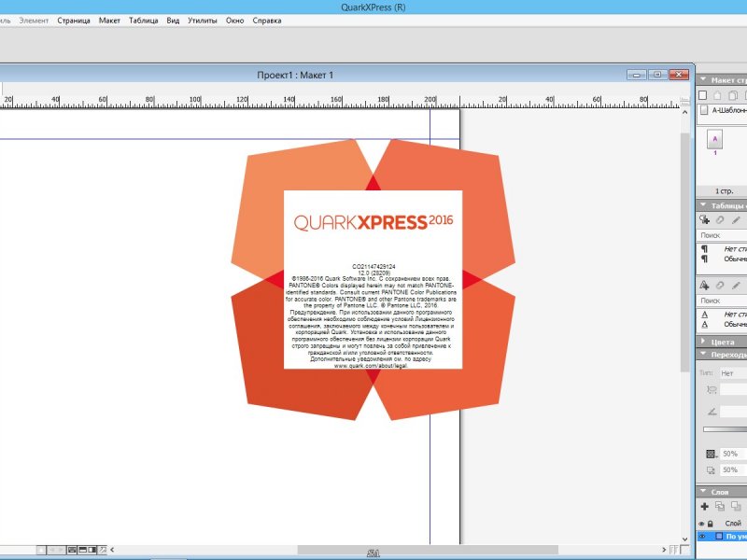Click the checkered opacity icon beside first 50%

(711, 454)
